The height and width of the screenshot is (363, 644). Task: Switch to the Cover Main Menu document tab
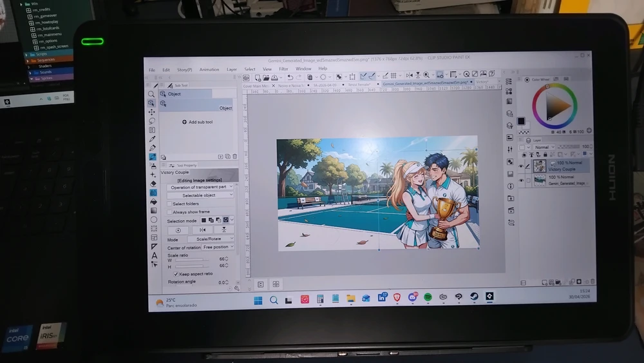(x=256, y=85)
